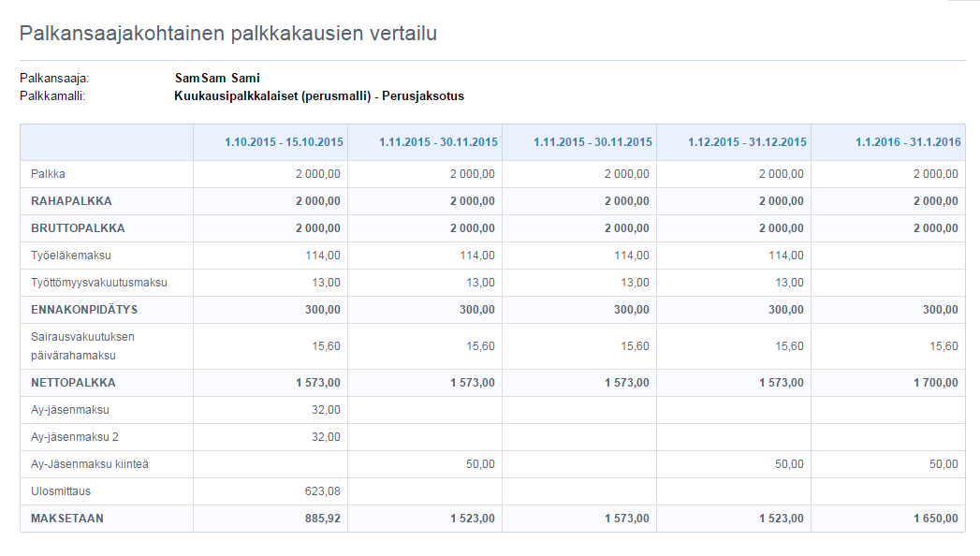
Task: Click the Työttömyysvakuutusmaksu row label
Action: (99, 282)
